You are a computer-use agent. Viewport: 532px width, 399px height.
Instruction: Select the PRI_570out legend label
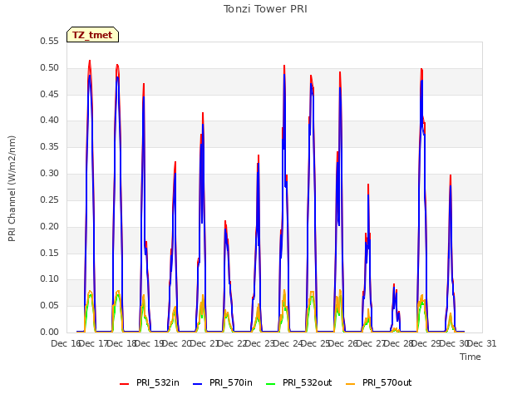point(387,382)
